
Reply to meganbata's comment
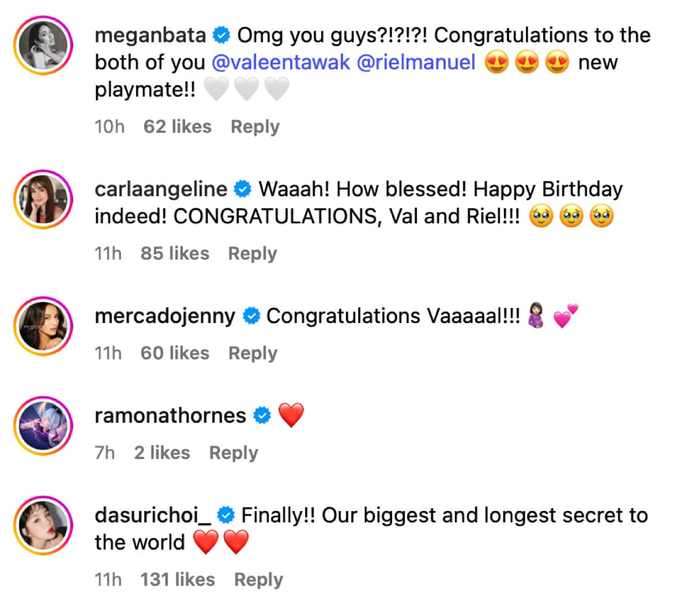coord(255,127)
